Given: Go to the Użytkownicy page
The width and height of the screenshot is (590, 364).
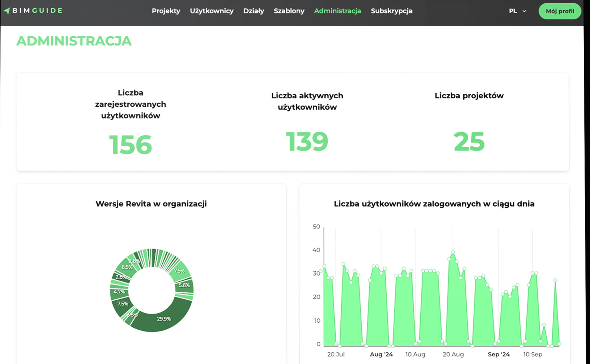Looking at the screenshot, I should pos(211,11).
